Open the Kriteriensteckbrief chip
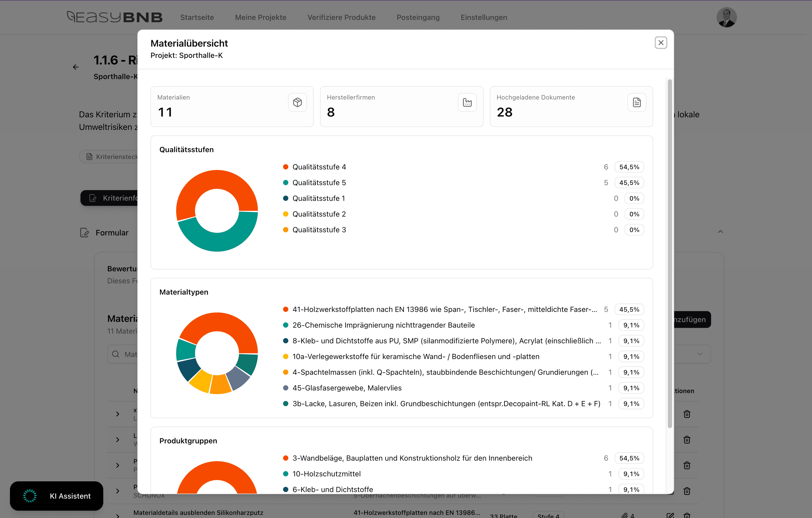Screen dimensions: 812x518 click(109, 157)
